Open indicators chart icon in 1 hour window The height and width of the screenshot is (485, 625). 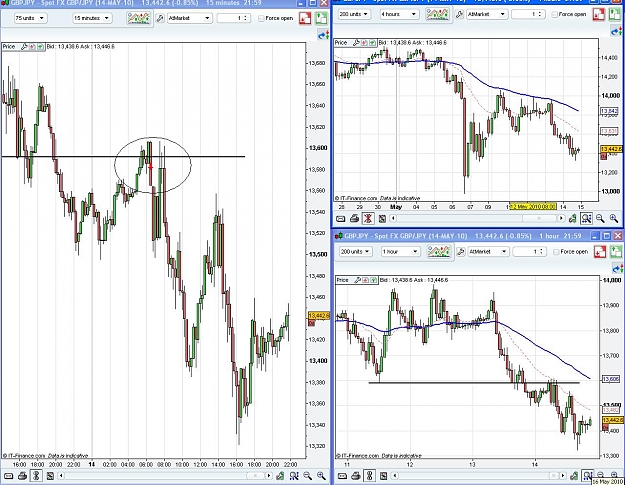[x=439, y=252]
